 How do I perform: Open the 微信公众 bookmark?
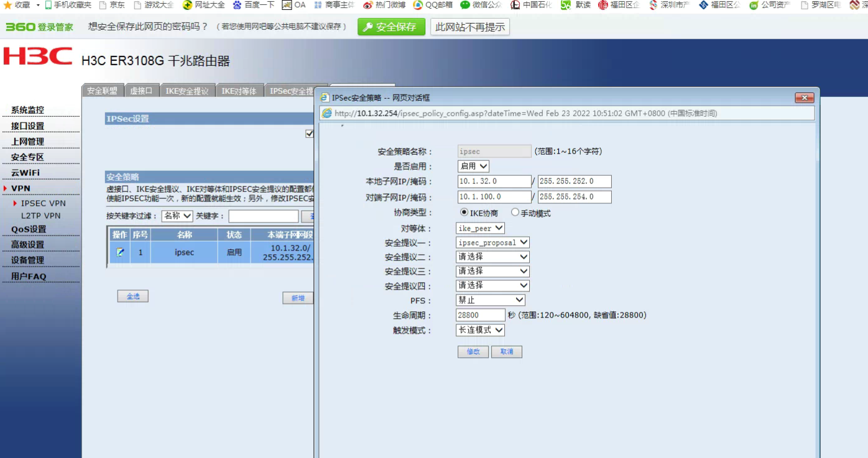[481, 5]
